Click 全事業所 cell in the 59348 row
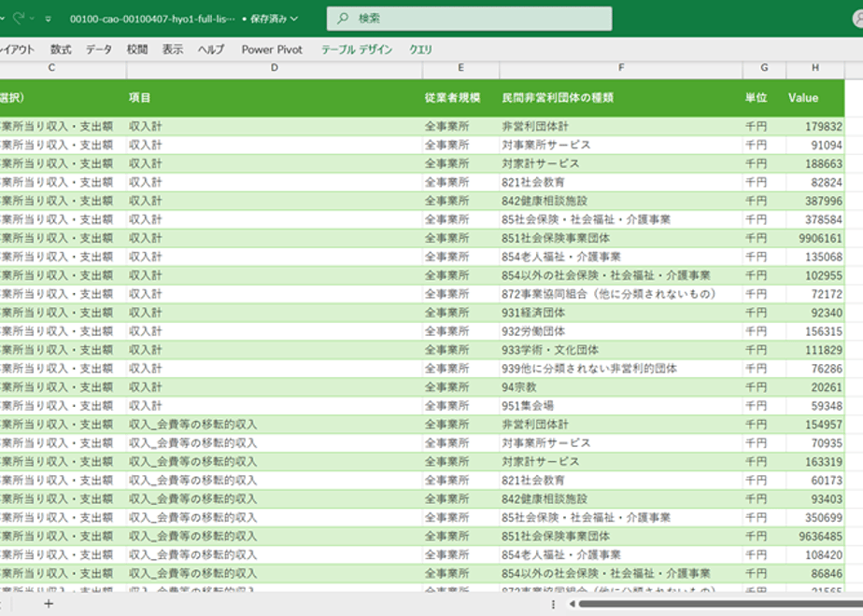863x616 pixels. (460, 406)
